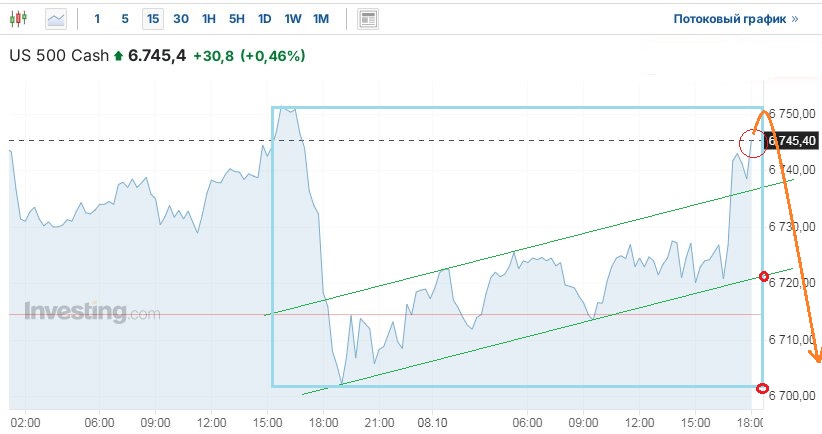Choose the 1M timeframe

[x=321, y=19]
